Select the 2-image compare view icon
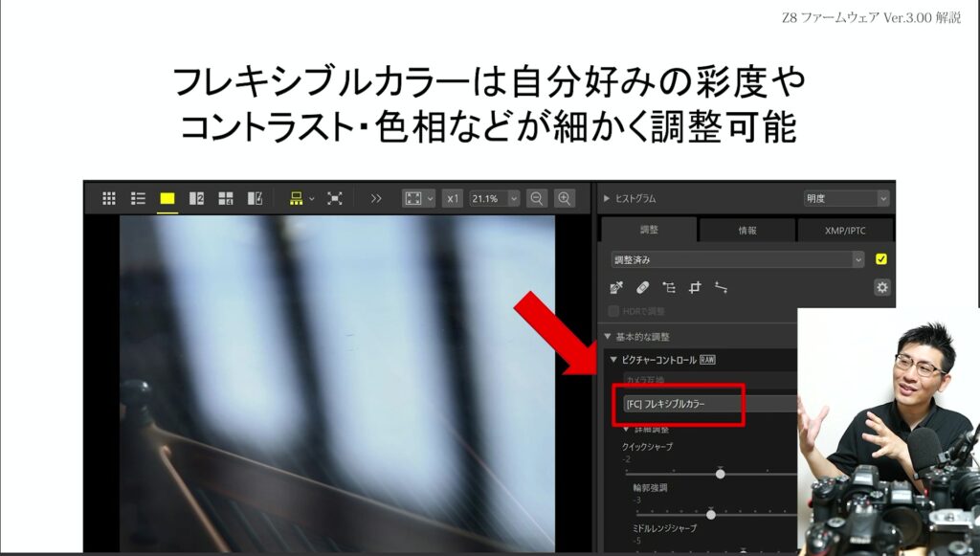 click(196, 198)
